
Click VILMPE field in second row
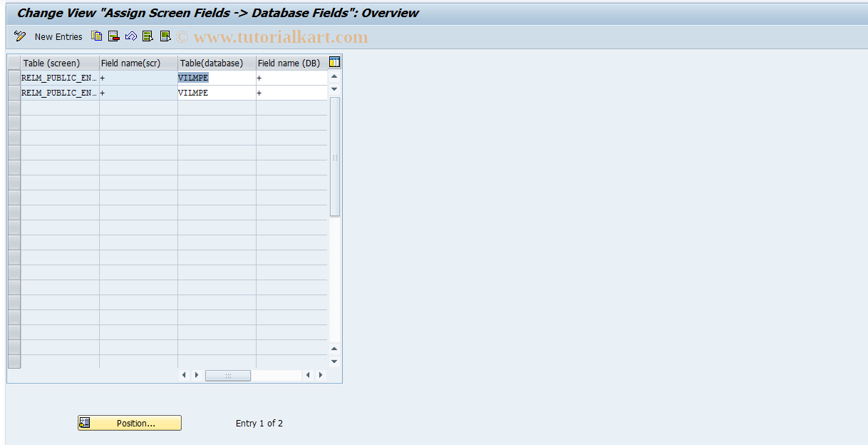(x=217, y=93)
